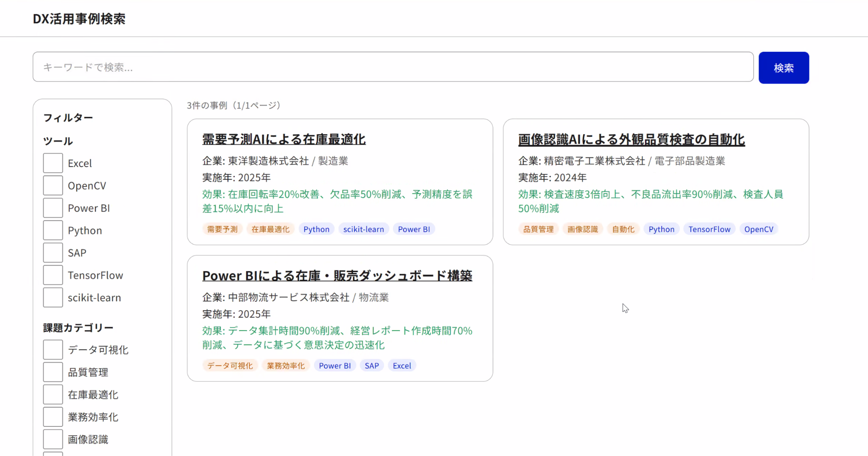This screenshot has height=456, width=868.
Task: Click 企業: 中部物流サービス株式会社 text
Action: click(x=276, y=298)
